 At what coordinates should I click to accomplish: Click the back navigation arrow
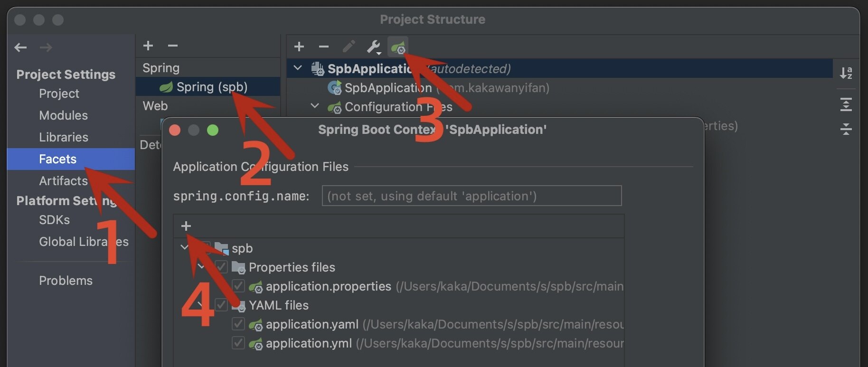click(x=20, y=47)
